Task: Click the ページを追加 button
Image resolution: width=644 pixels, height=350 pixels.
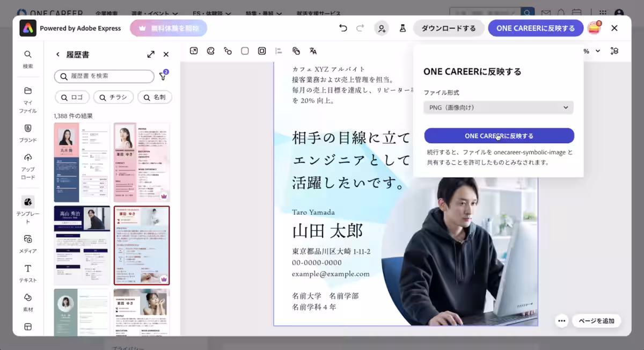Action: coord(596,320)
